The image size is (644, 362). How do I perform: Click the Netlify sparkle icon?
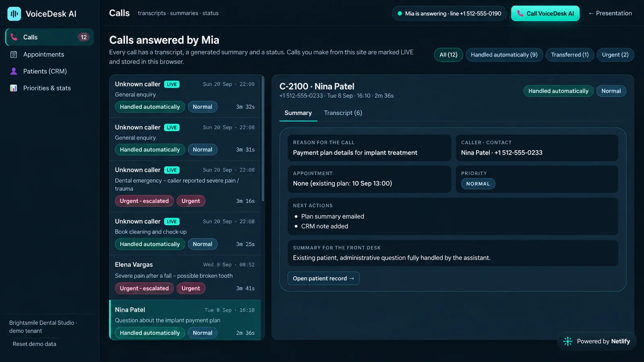tap(568, 341)
